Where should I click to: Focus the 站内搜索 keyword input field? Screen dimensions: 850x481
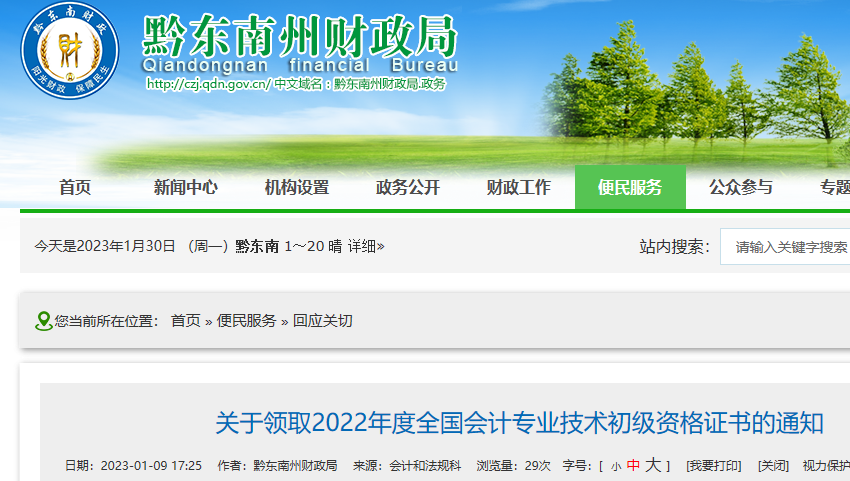[x=785, y=247]
